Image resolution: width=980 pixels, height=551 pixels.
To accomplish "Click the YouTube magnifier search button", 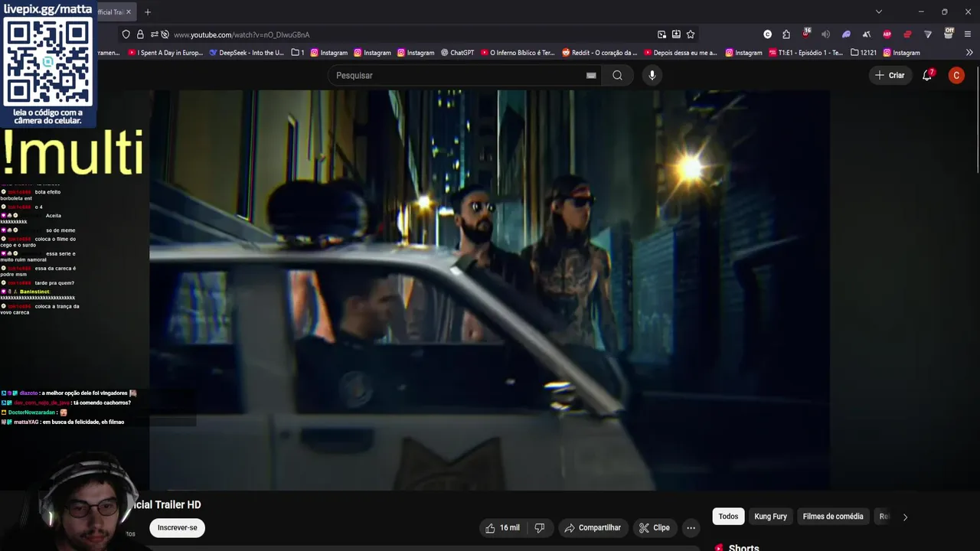I will point(617,75).
